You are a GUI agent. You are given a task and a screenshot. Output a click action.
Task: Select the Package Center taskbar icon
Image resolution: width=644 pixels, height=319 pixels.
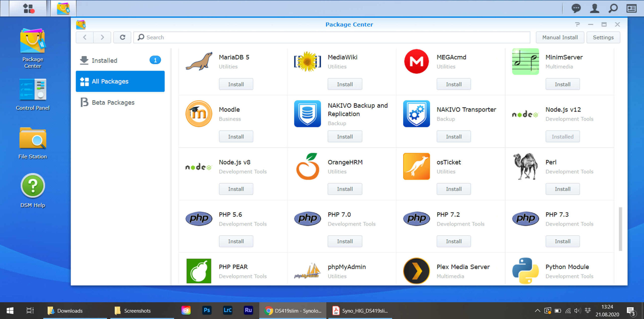click(63, 8)
